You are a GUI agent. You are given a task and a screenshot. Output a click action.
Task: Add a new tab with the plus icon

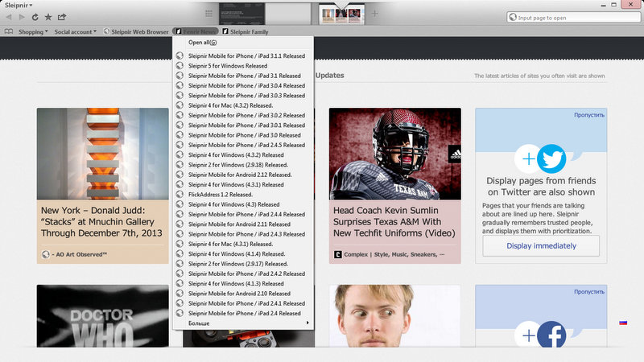[374, 14]
